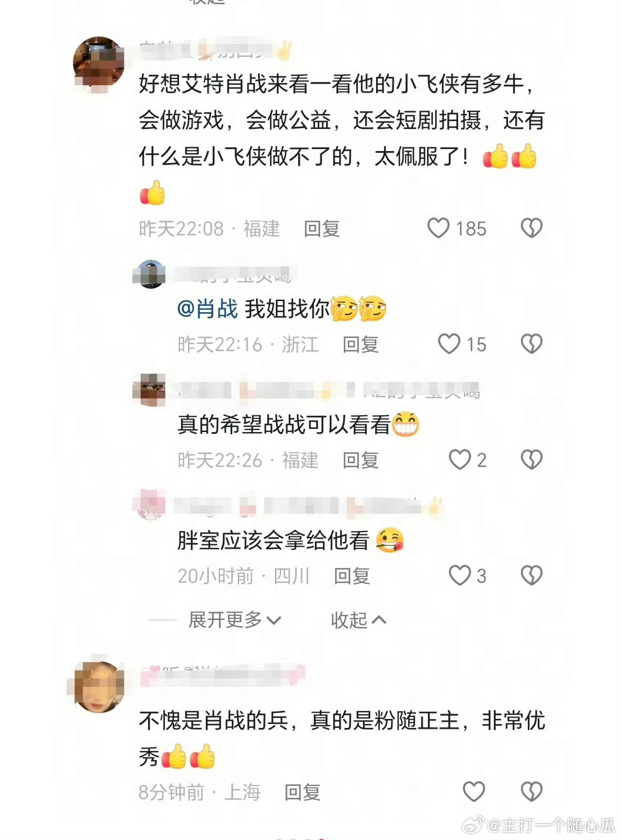Like the Sichuan reply with 3 likes

[460, 575]
